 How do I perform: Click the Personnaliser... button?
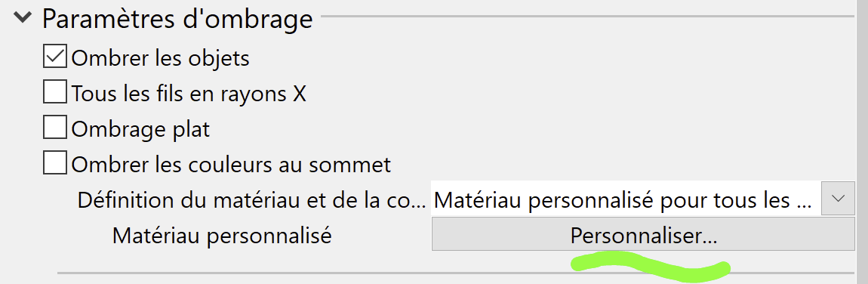(x=643, y=234)
